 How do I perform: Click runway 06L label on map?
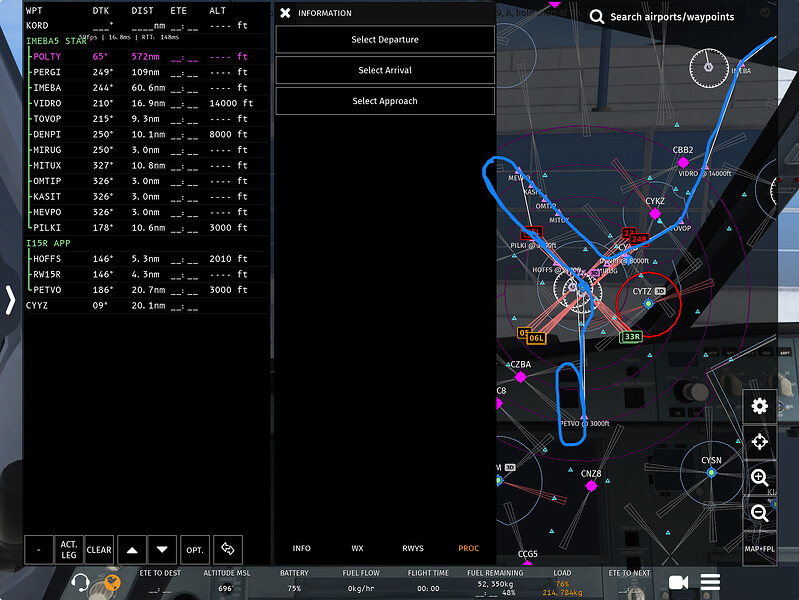(x=536, y=338)
